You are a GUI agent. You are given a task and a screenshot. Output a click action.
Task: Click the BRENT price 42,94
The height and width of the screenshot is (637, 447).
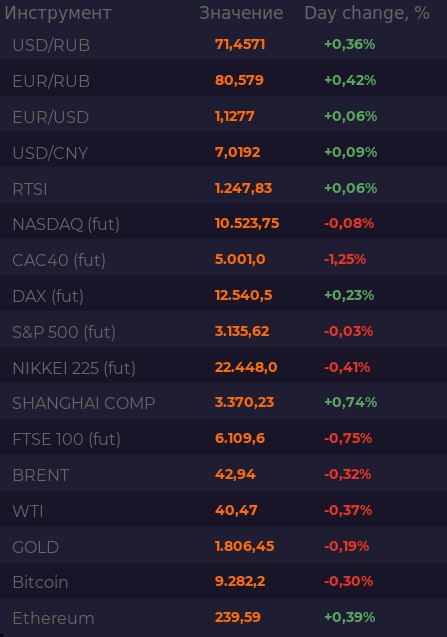235,474
